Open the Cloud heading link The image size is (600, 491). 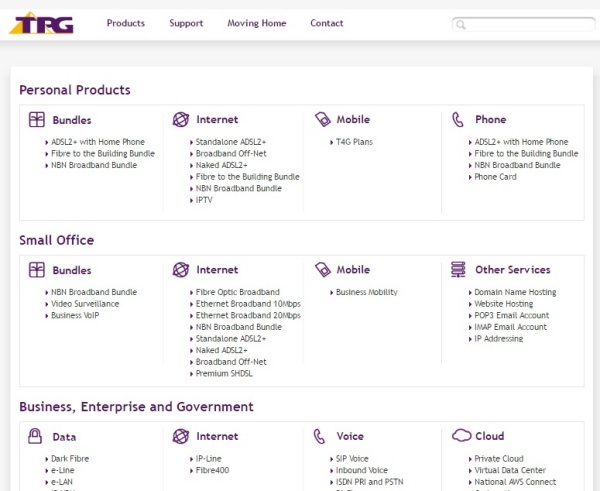490,436
